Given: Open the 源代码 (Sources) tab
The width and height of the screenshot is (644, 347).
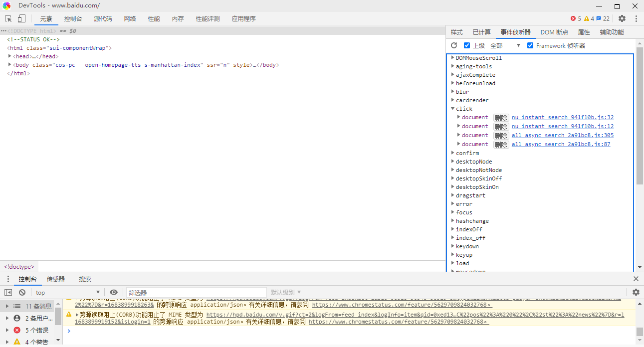Looking at the screenshot, I should pyautogui.click(x=103, y=18).
